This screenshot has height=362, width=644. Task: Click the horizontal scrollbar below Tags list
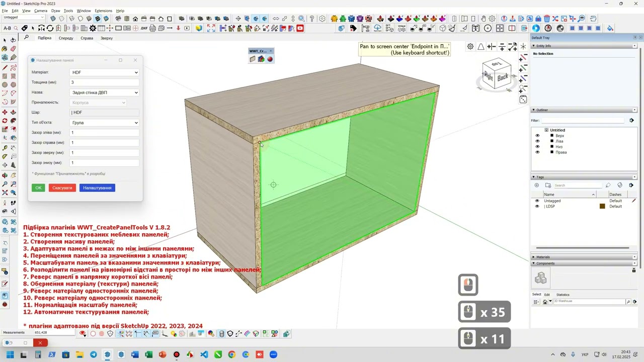click(x=583, y=248)
